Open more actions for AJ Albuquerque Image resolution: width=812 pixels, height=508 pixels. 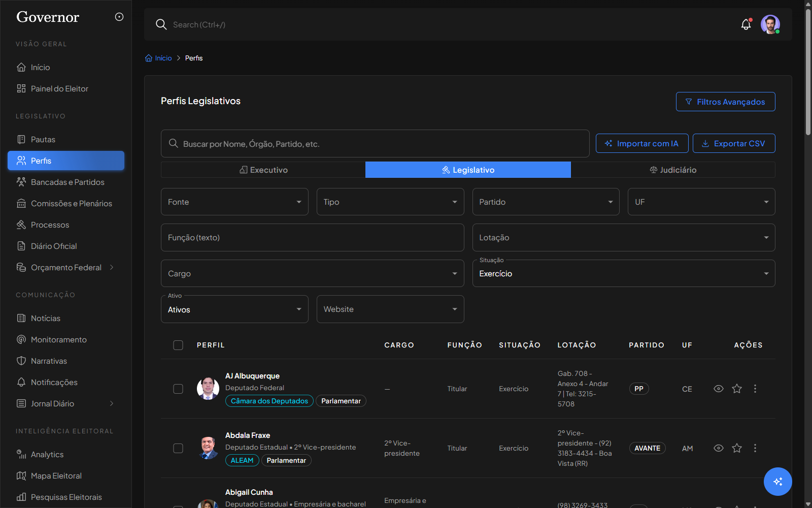click(x=755, y=389)
